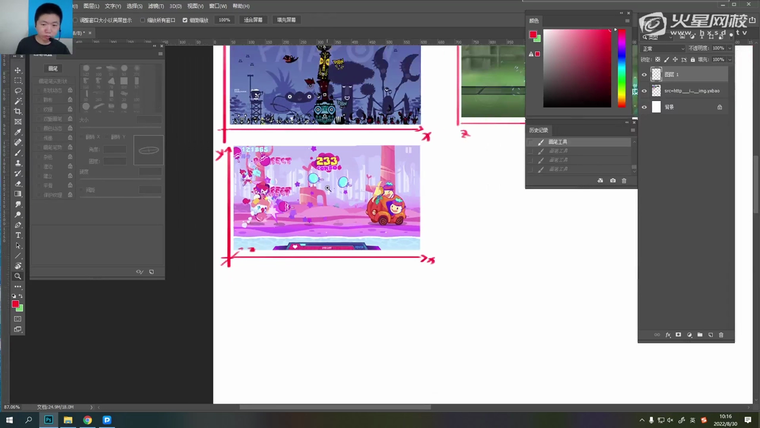Enable the 缩放所有窗口 checkbox
The width and height of the screenshot is (760, 428).
tap(142, 19)
